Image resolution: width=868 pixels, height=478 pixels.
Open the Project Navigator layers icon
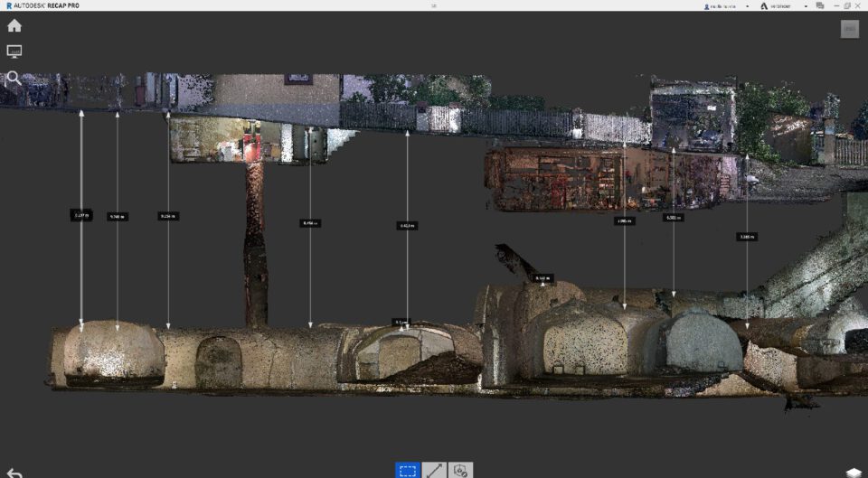(854, 473)
